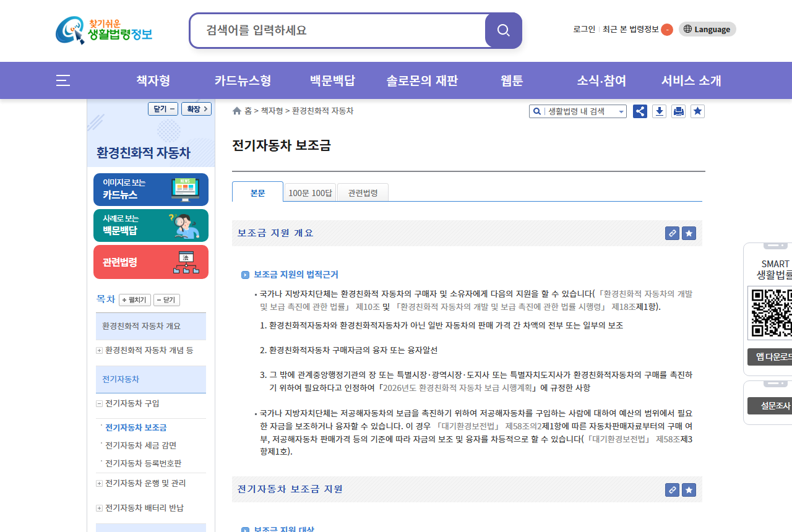Image resolution: width=792 pixels, height=532 pixels.
Task: Click the download icon
Action: coord(660,111)
